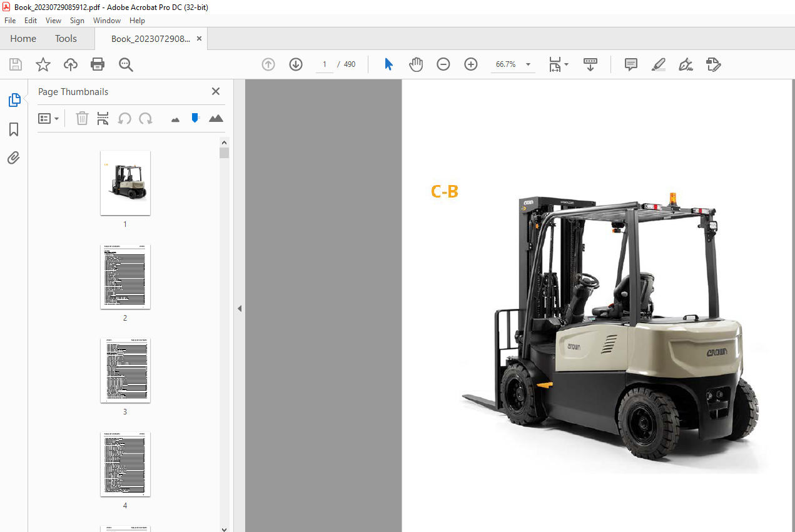The image size is (795, 532).
Task: Open the Sign document pen tool
Action: click(x=686, y=64)
